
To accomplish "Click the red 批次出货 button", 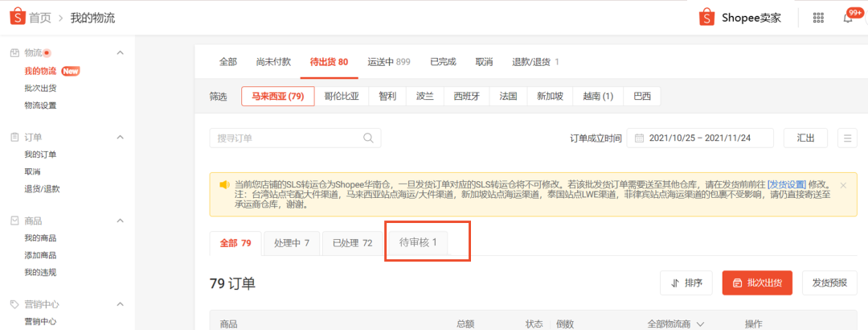I will [757, 283].
